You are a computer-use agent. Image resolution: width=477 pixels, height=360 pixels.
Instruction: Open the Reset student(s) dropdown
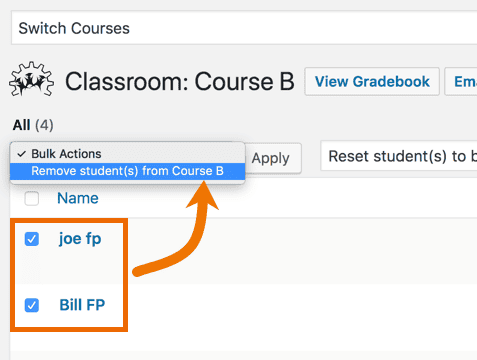pyautogui.click(x=399, y=156)
